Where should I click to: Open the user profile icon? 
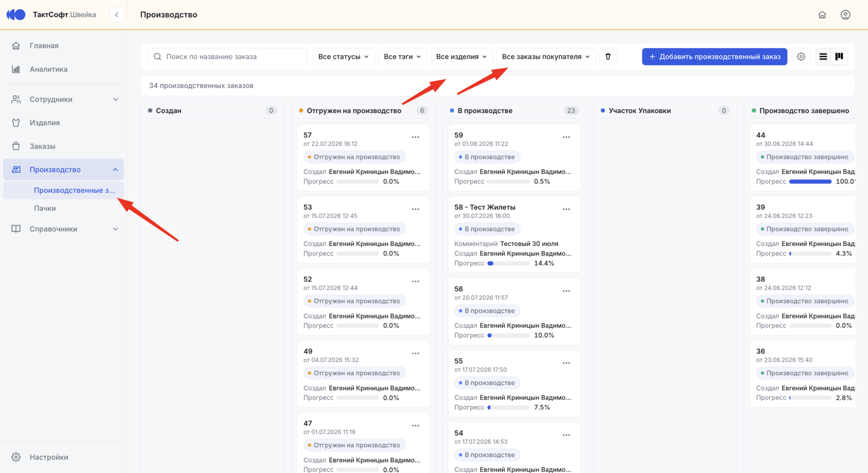[x=845, y=14]
